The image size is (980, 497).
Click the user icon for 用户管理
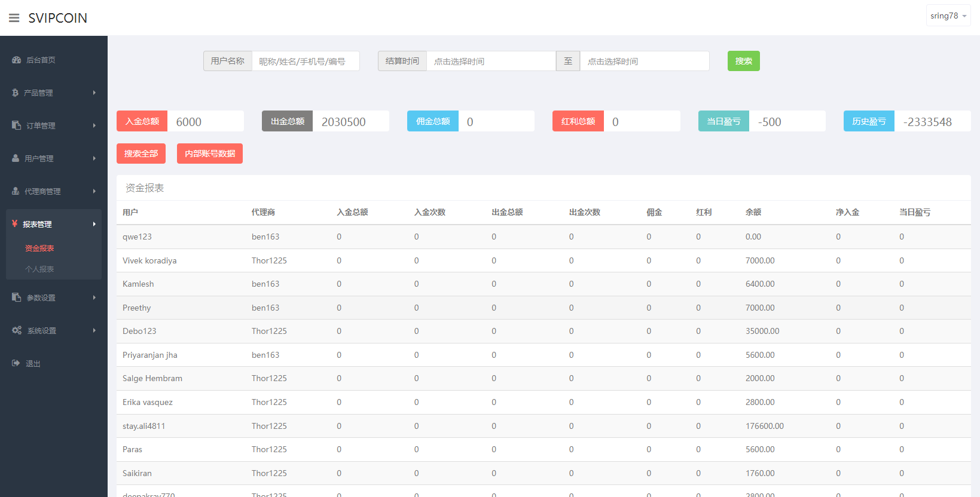[16, 158]
